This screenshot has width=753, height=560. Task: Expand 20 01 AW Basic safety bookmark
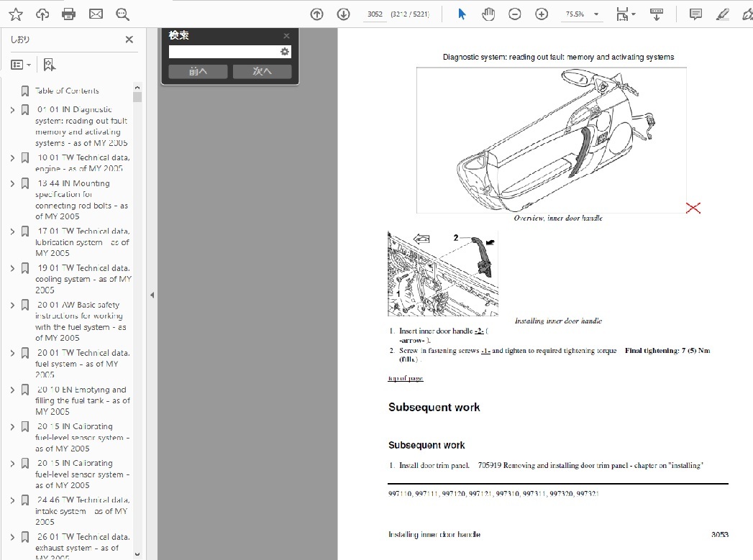pyautogui.click(x=12, y=306)
